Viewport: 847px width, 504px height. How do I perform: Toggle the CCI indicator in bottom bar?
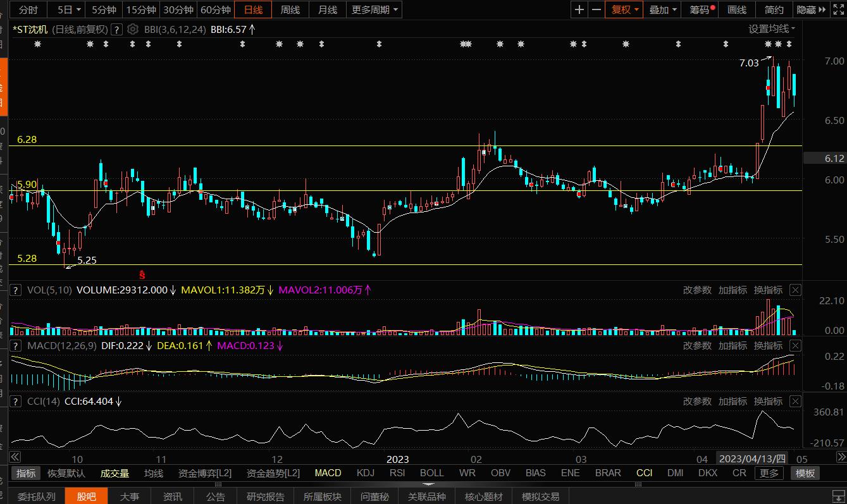pos(644,473)
